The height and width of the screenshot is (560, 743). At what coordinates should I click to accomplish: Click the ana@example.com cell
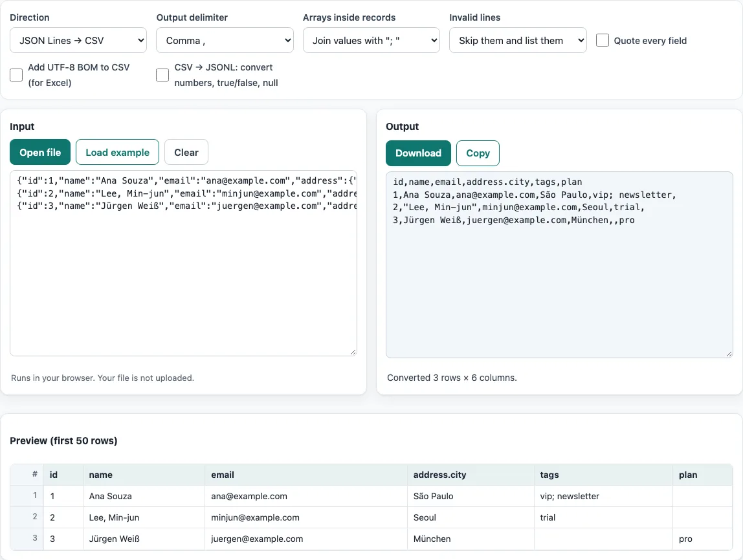(306, 496)
